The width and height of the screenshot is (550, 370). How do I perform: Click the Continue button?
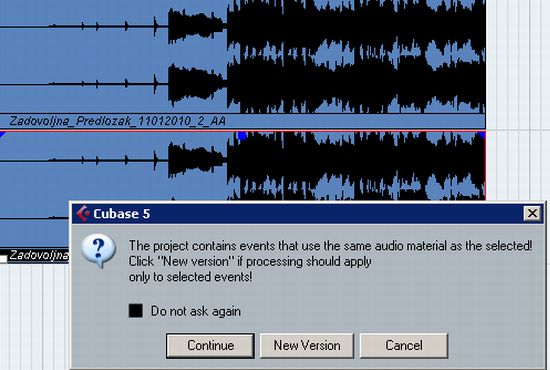click(210, 345)
